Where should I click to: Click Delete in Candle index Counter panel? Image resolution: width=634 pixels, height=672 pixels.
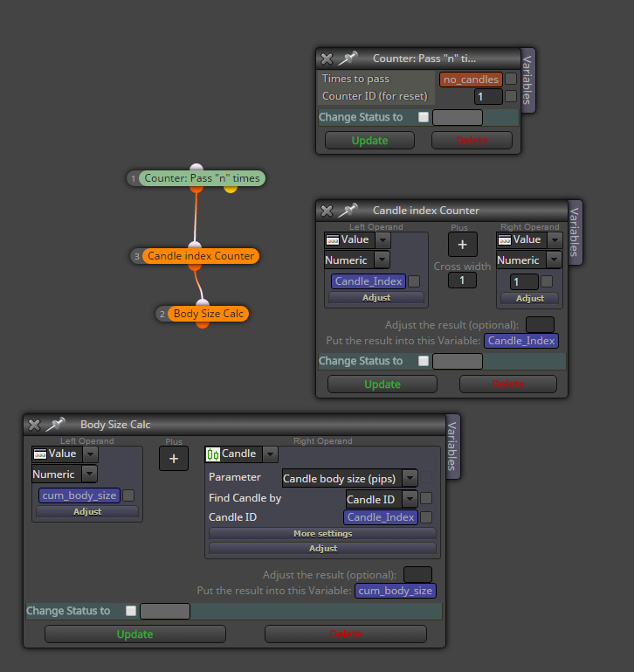tap(508, 384)
